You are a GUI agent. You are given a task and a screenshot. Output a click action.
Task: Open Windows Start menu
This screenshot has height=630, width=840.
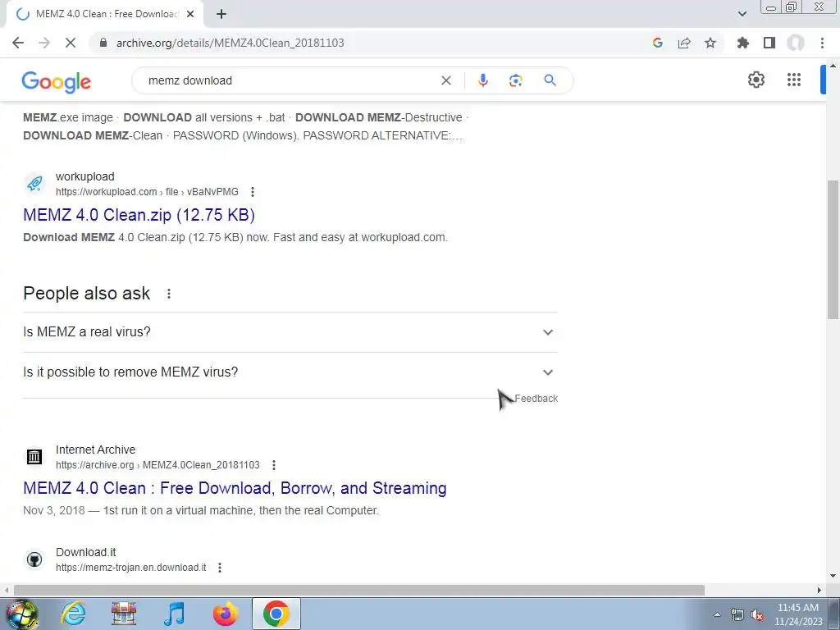click(22, 614)
